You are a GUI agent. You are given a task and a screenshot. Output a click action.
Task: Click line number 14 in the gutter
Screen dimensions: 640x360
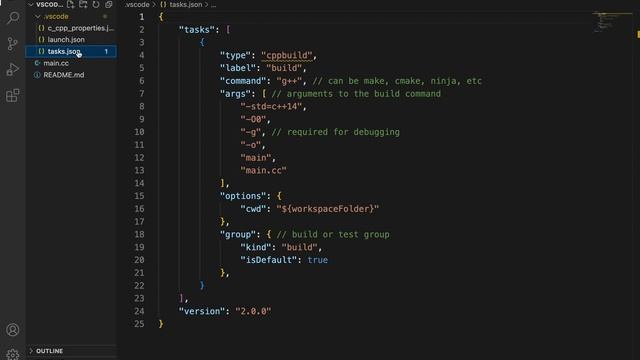pos(139,183)
